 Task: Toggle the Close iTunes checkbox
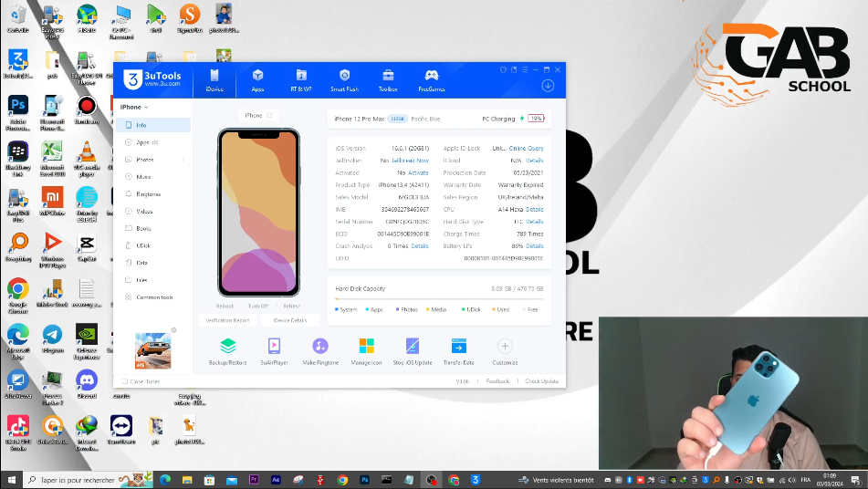(124, 381)
